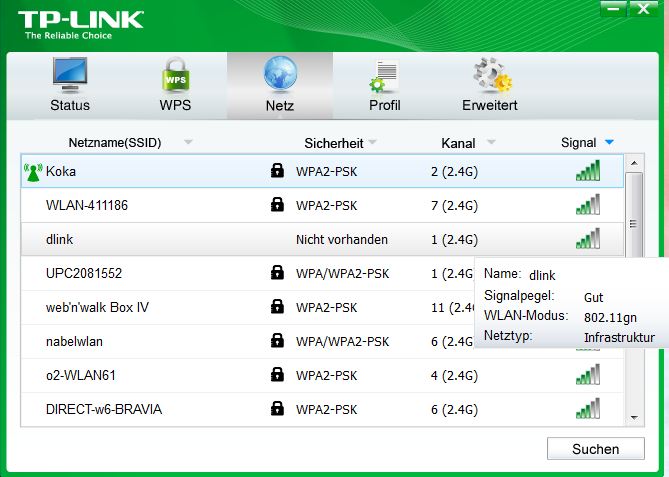This screenshot has height=477, width=669.
Task: Click WPA2-PSK security value for Koka
Action: point(326,172)
